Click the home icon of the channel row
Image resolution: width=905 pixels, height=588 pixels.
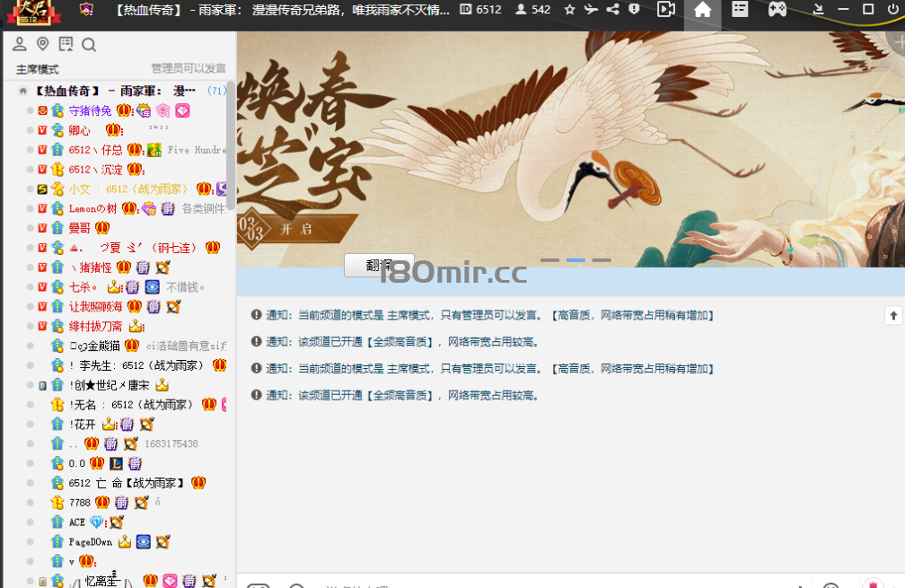coord(23,91)
